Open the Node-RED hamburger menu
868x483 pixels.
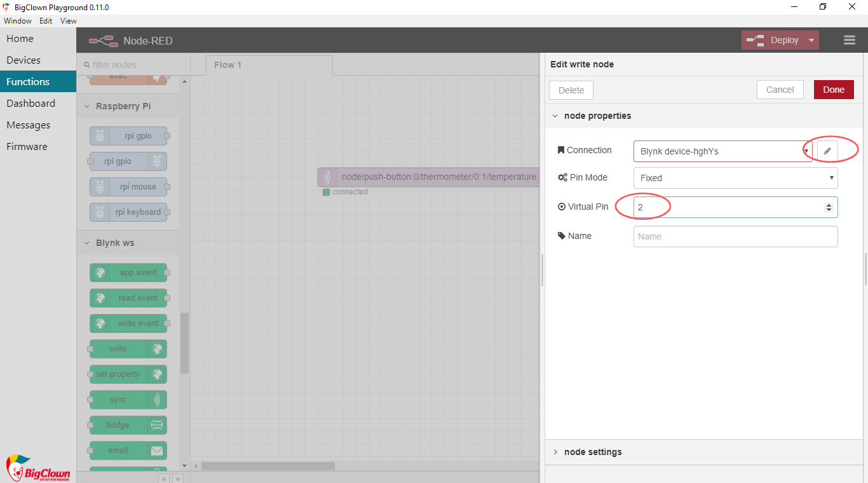coord(850,40)
